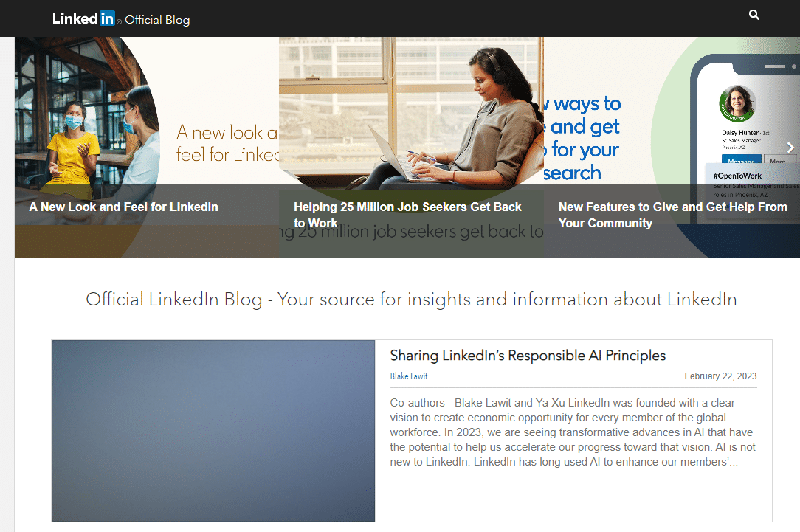Click the Responsible AI article thumbnail
This screenshot has width=800, height=532.
(x=213, y=430)
